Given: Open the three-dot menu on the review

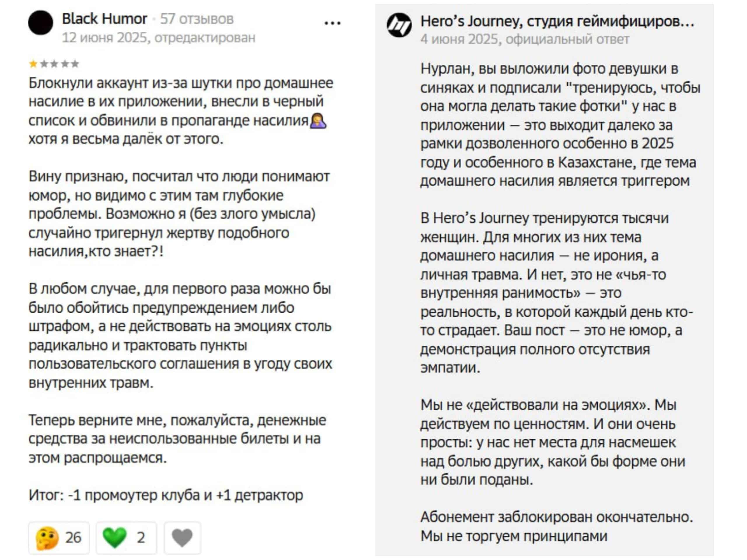Looking at the screenshot, I should tap(332, 23).
